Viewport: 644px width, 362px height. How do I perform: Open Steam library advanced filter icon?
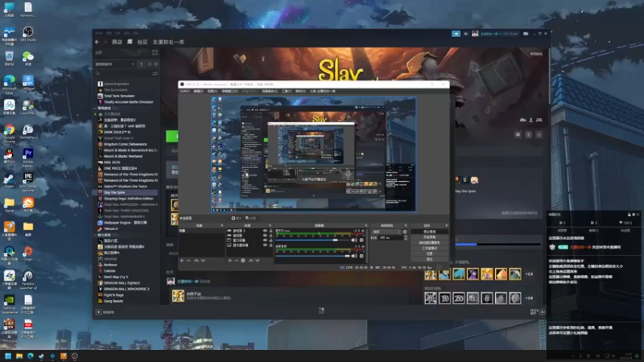(x=155, y=74)
